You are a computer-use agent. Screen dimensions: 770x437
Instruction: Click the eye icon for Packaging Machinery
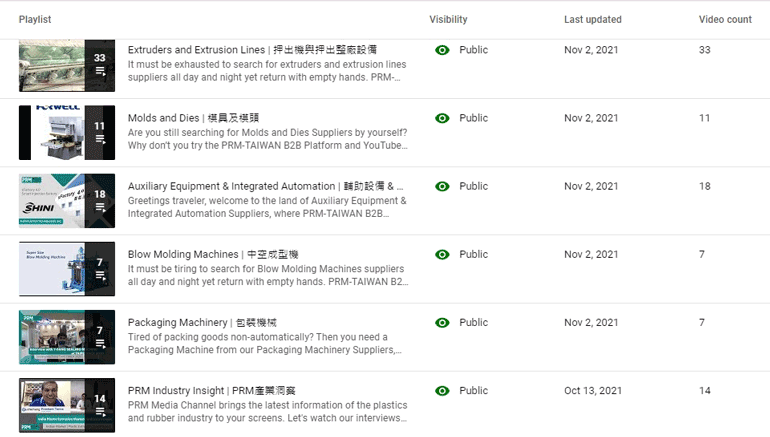442,323
